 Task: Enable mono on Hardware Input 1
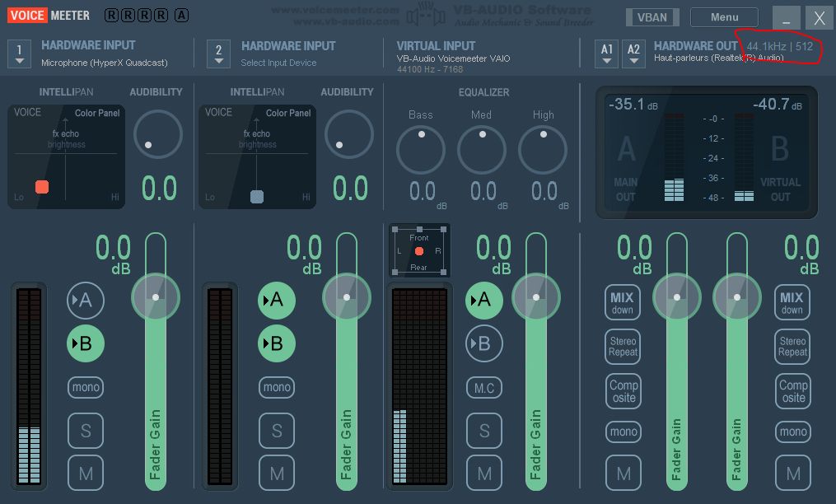(86, 387)
